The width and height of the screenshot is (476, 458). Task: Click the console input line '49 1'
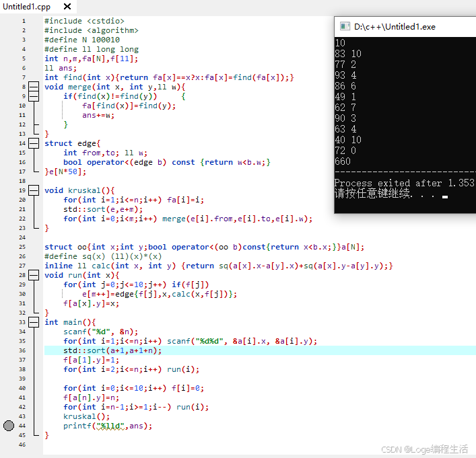345,96
